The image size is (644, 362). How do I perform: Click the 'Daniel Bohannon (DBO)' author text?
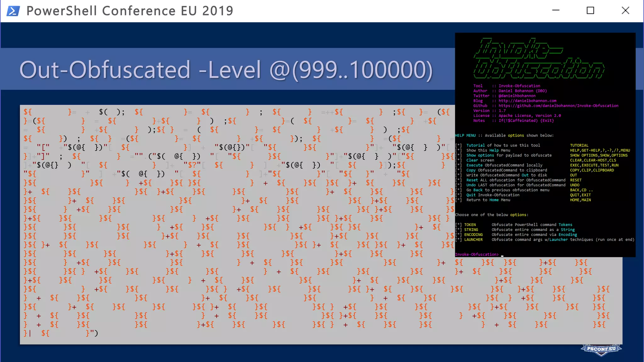click(523, 91)
